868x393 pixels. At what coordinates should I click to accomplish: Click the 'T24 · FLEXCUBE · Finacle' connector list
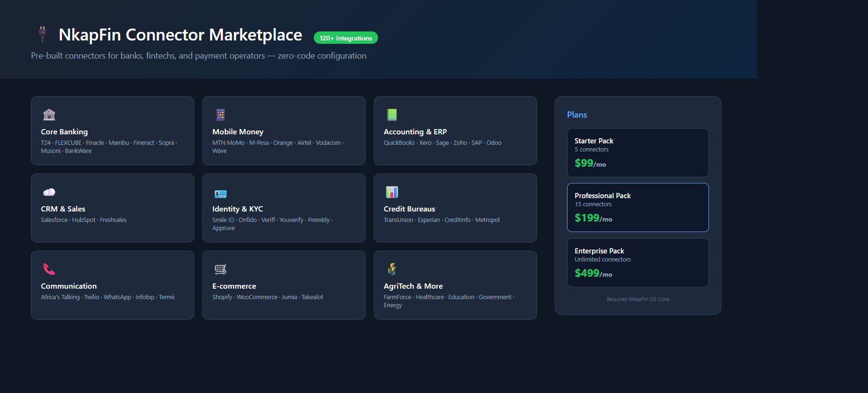click(109, 147)
